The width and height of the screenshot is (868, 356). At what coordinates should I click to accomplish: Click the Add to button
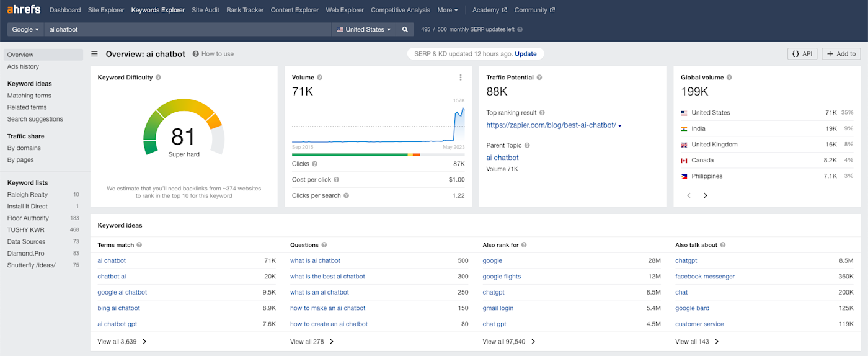(x=841, y=54)
